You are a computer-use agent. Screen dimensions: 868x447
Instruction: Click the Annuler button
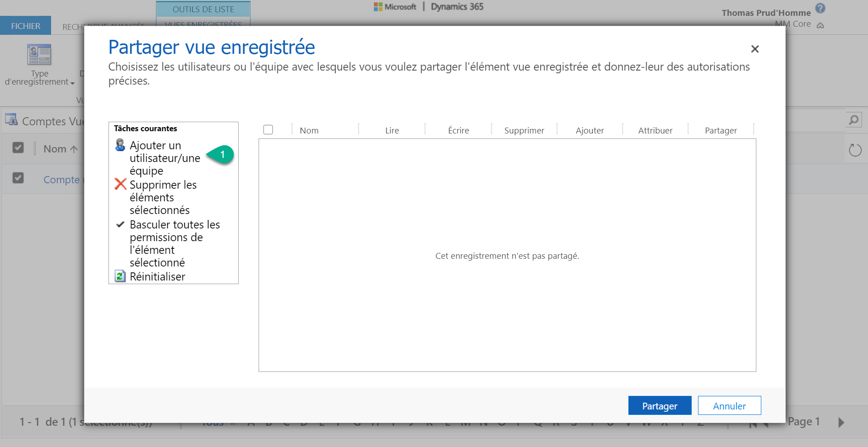[x=729, y=406]
